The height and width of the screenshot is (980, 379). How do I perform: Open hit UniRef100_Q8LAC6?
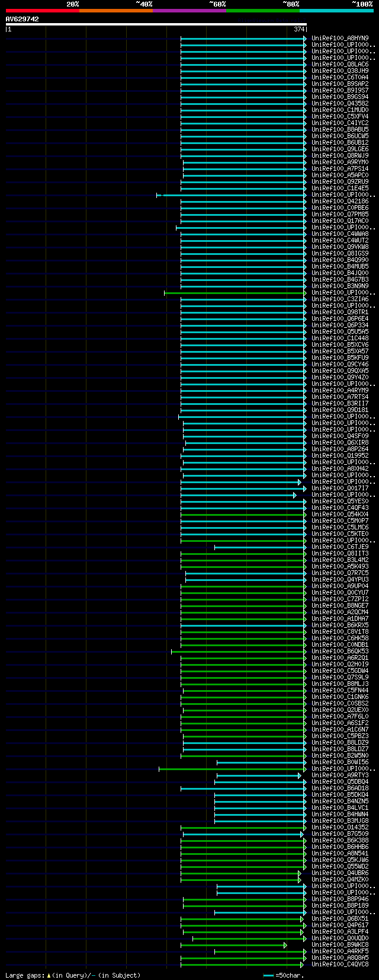point(340,65)
